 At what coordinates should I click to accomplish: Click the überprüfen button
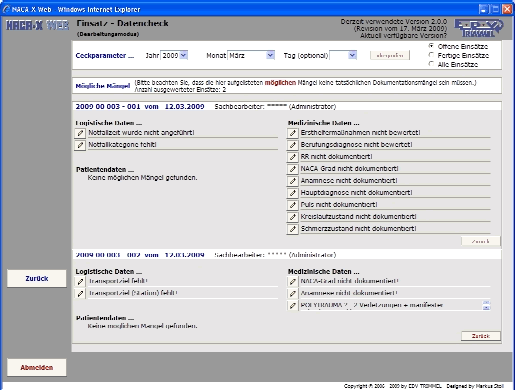tap(390, 55)
